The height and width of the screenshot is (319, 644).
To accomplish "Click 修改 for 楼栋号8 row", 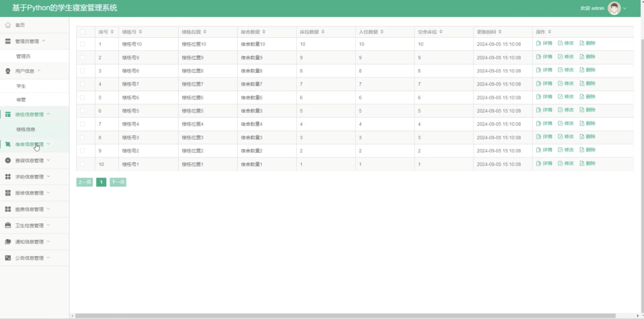I will coord(565,70).
